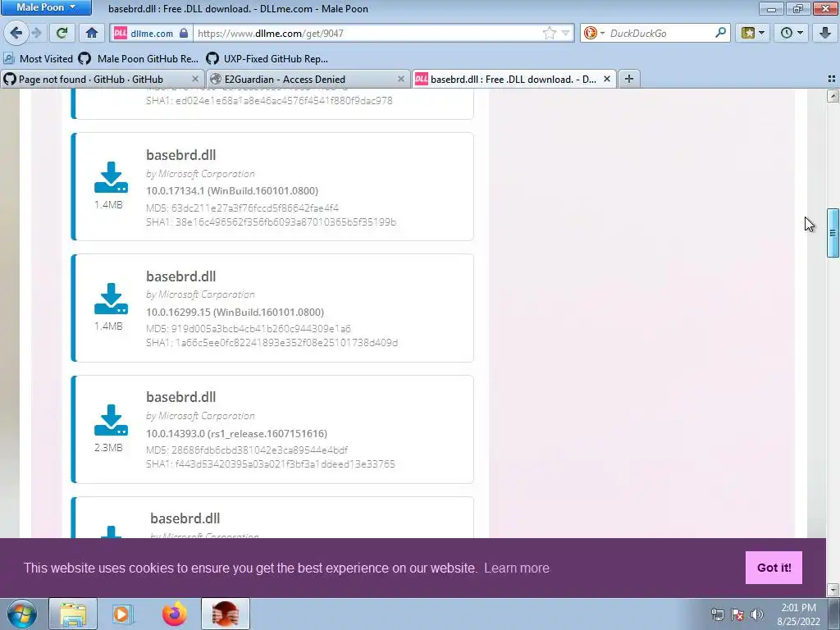Click the search magnifier icon
Image resolution: width=840 pixels, height=630 pixels.
pyautogui.click(x=720, y=33)
